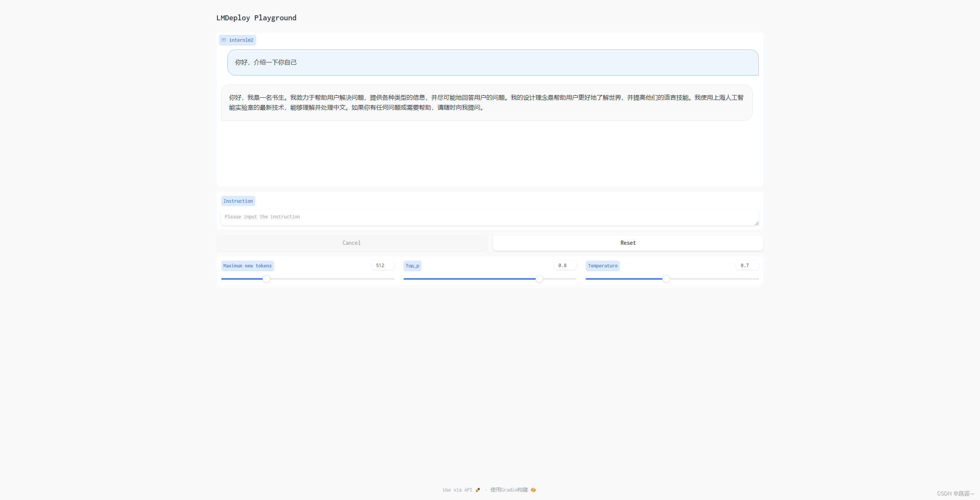Click the Top_p slider handle
The image size is (980, 500).
[539, 279]
